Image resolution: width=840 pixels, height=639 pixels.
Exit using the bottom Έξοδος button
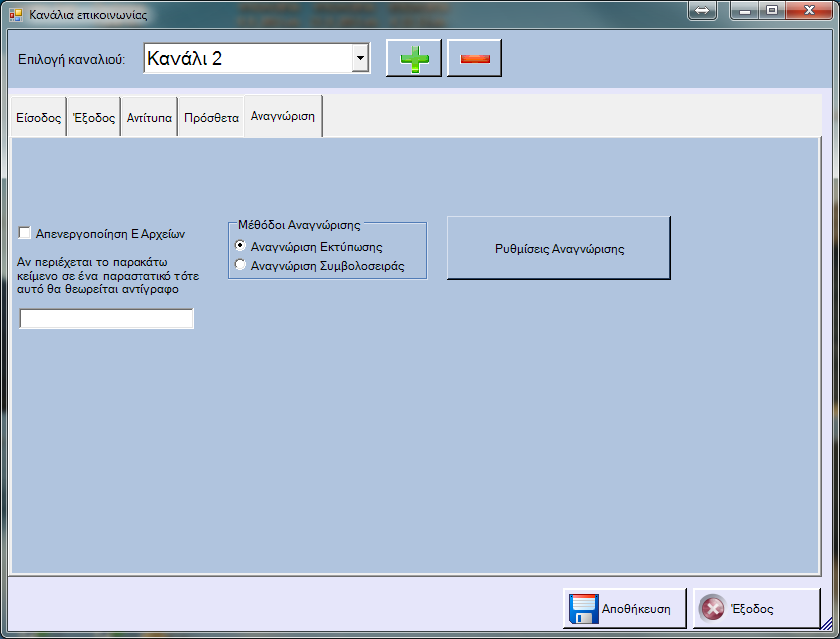tap(756, 608)
